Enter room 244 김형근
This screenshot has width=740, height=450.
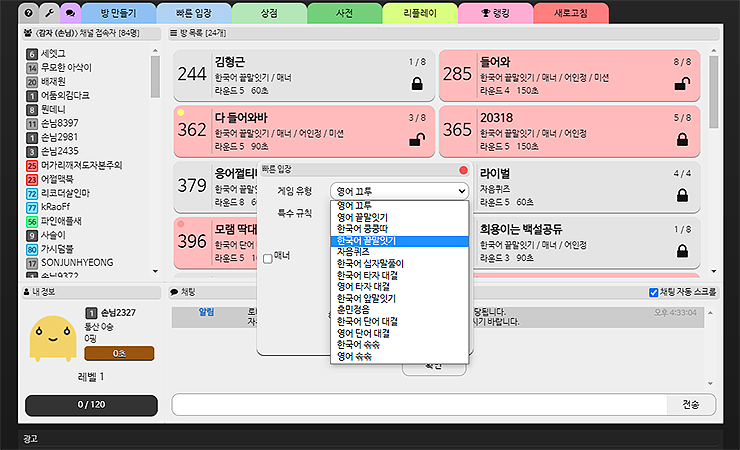[x=304, y=75]
